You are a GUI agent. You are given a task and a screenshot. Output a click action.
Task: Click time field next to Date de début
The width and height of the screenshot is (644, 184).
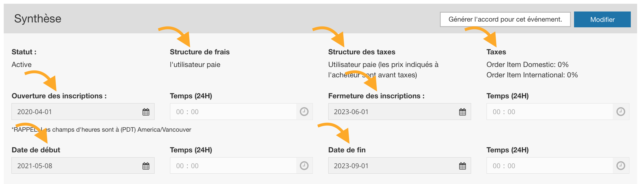pos(233,166)
